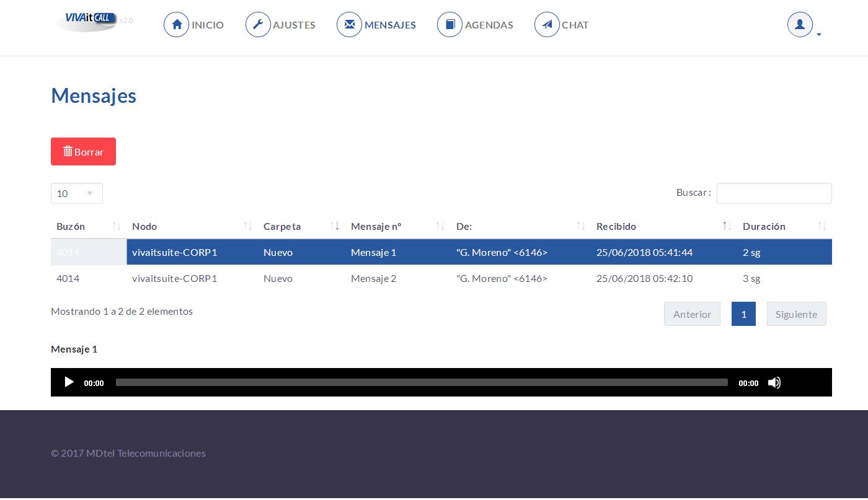The width and height of the screenshot is (868, 500).
Task: Select the Mensaje 2 table row
Action: coord(441,278)
